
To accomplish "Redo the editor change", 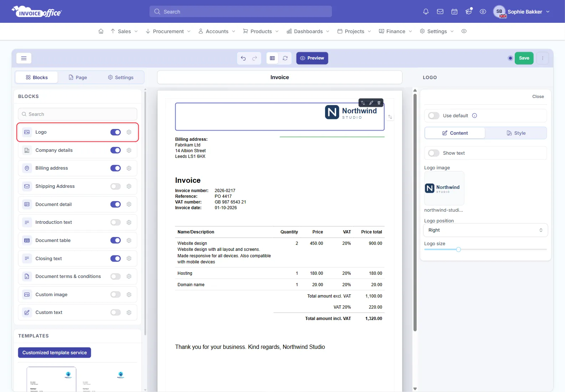I will coord(255,58).
